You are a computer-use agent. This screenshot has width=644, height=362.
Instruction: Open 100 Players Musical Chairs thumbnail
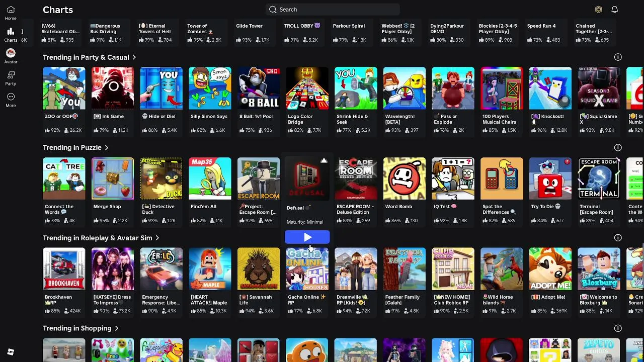502,88
